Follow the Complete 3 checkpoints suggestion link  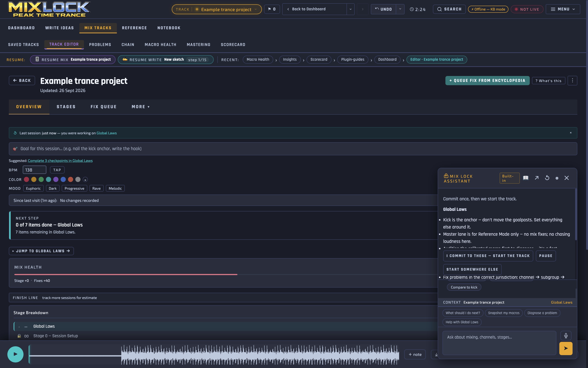60,161
